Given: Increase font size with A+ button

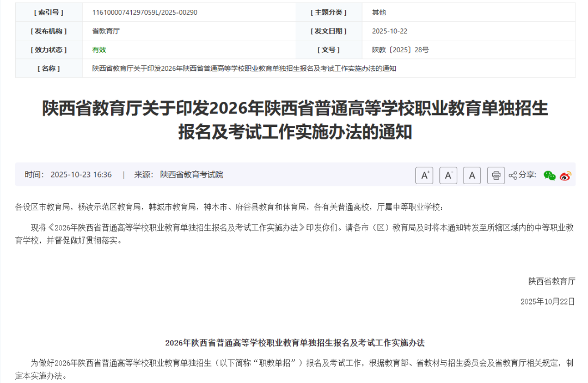Looking at the screenshot, I should coord(424,175).
